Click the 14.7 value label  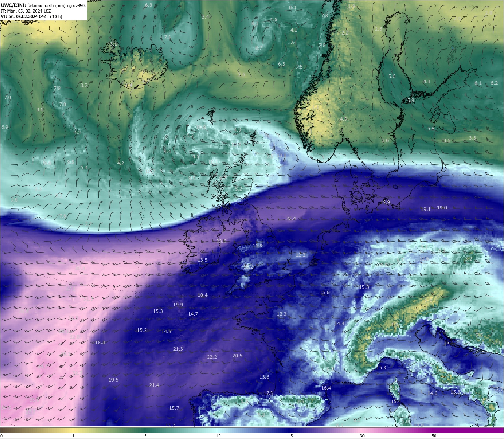coord(193,314)
